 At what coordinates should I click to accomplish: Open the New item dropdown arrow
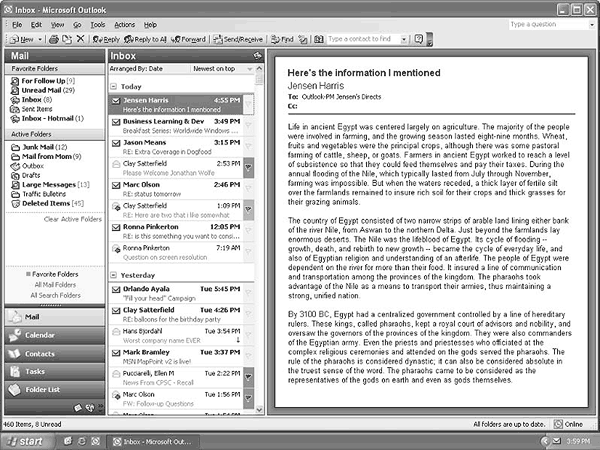(x=40, y=39)
